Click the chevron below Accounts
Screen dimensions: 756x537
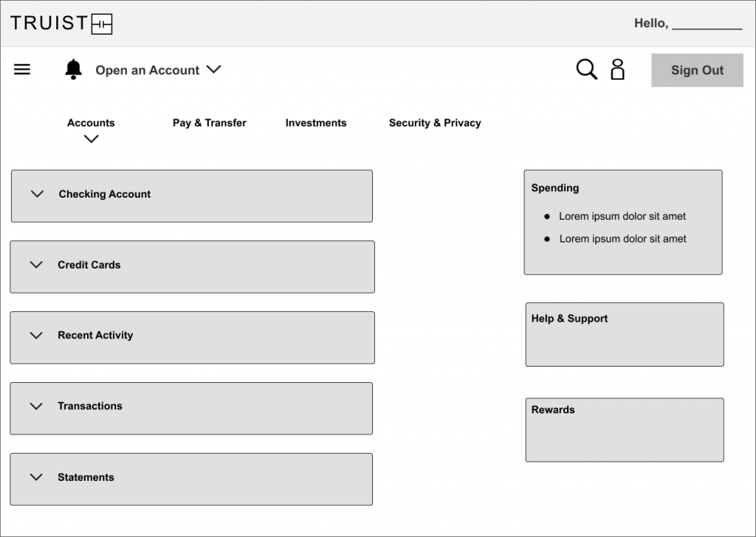pyautogui.click(x=91, y=139)
